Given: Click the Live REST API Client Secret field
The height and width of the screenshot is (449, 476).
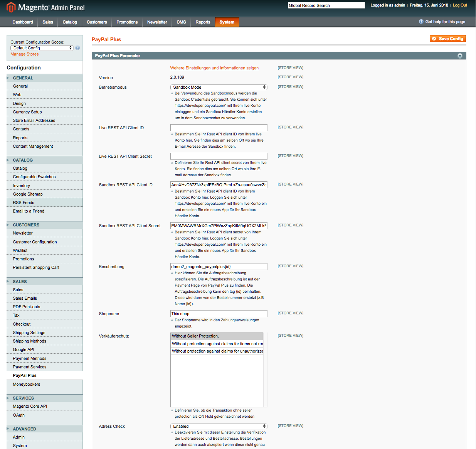Looking at the screenshot, I should [219, 156].
